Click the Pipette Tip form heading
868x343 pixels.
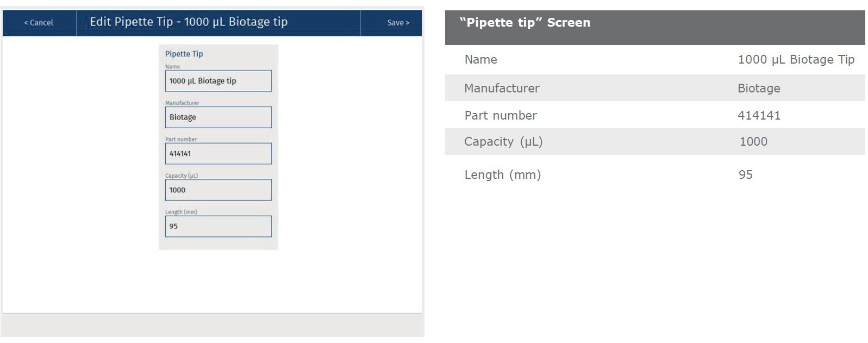click(184, 54)
